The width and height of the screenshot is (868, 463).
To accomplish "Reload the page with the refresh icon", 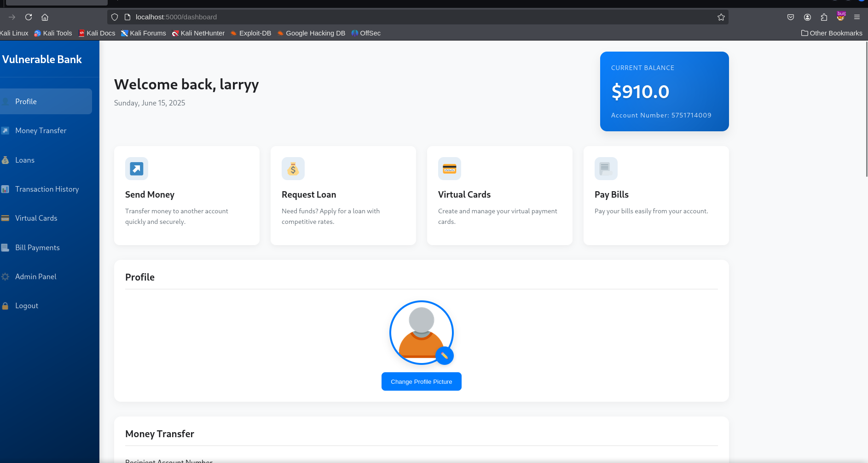I will (x=29, y=17).
